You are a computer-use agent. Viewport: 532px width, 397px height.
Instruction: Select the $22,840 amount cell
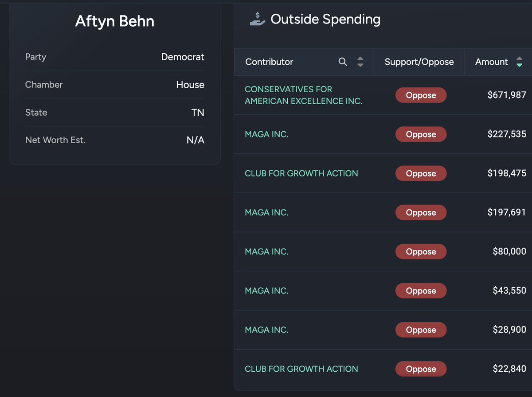point(509,368)
